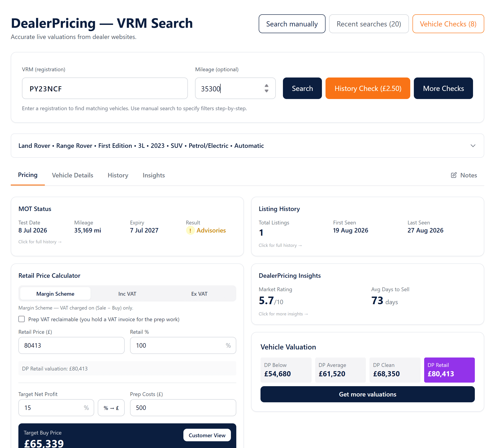Open the Pricing tab

click(28, 175)
